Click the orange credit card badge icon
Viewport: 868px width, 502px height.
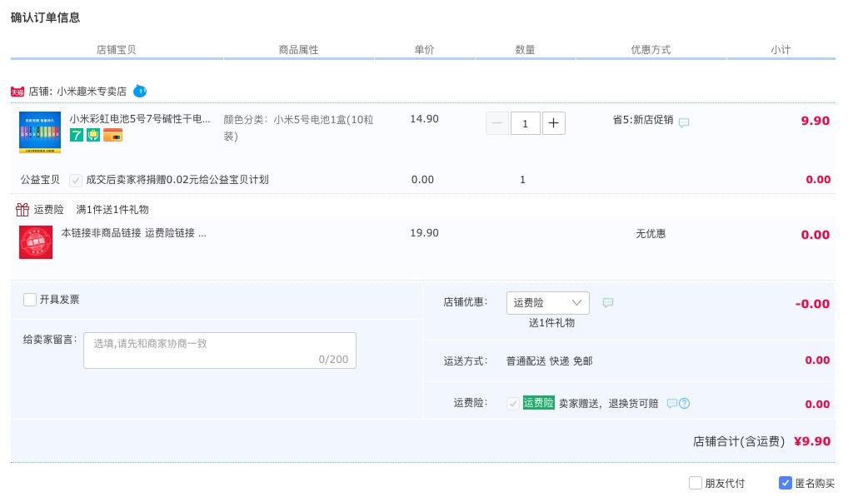pos(113,135)
